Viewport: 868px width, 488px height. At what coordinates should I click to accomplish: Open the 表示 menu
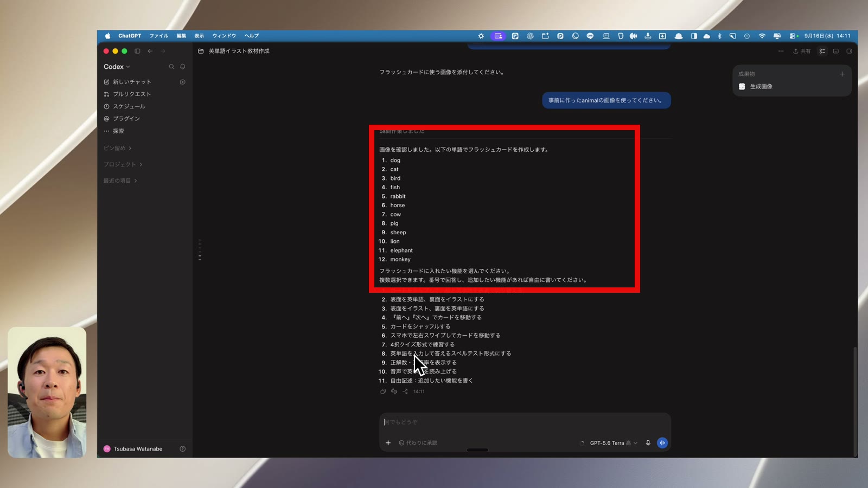pyautogui.click(x=199, y=36)
